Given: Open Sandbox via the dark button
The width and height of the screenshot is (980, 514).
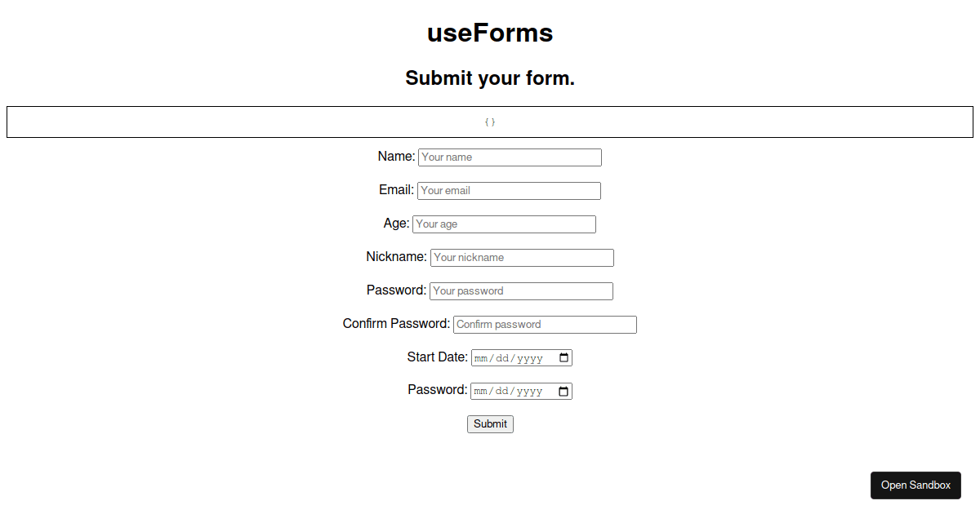Looking at the screenshot, I should click(x=915, y=485).
